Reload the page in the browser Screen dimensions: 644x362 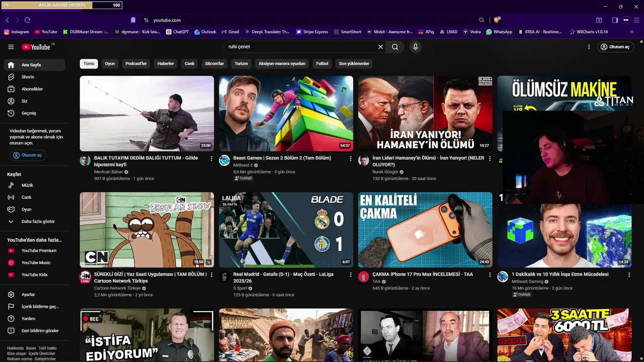pyautogui.click(x=27, y=20)
